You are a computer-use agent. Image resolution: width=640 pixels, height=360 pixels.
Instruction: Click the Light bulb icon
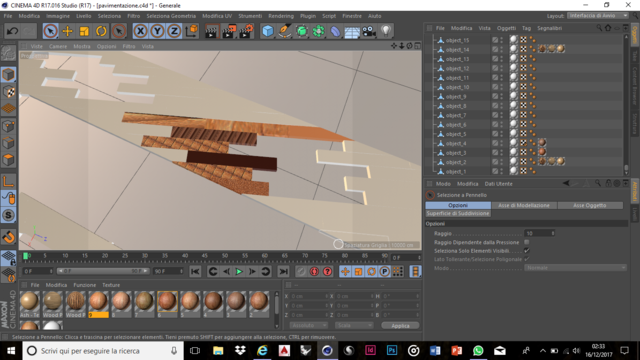(386, 31)
